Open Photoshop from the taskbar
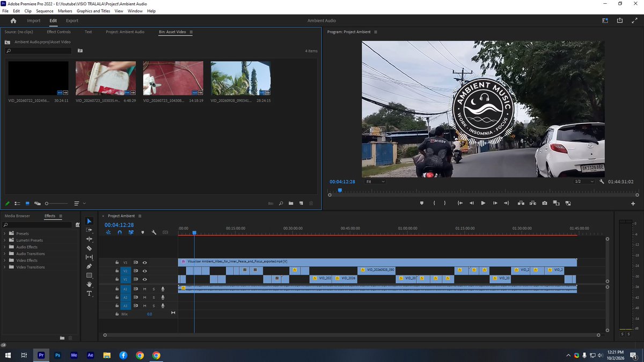Screen dimensions: 644x362 click(x=57, y=355)
